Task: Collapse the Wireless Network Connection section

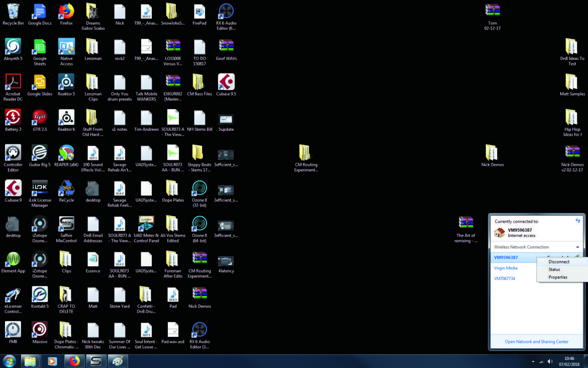Action: point(577,247)
